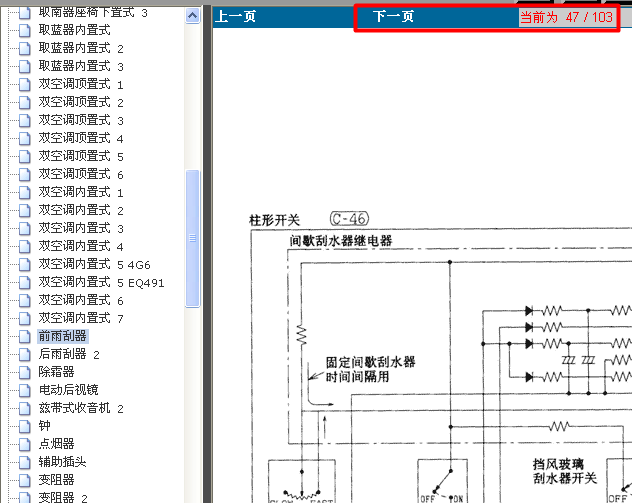This screenshot has height=503, width=632.
Task: Open tree item 双空调顶置式 2
Action: click(x=81, y=102)
